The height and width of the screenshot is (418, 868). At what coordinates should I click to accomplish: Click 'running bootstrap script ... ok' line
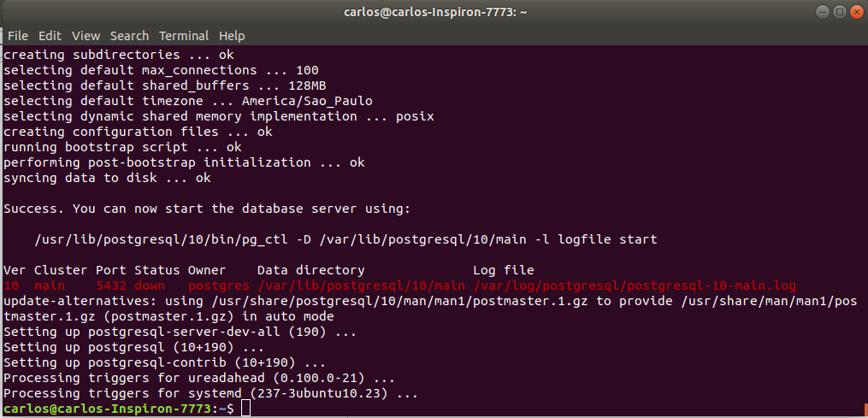[122, 147]
